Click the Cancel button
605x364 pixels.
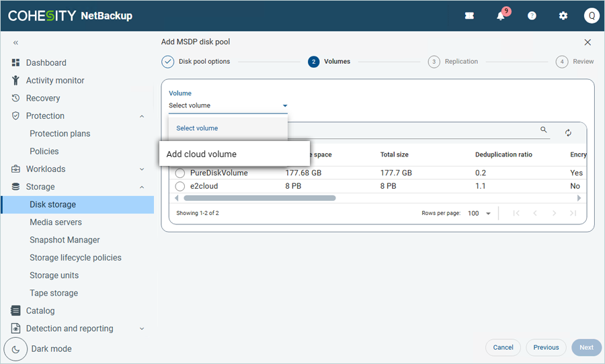[503, 348]
